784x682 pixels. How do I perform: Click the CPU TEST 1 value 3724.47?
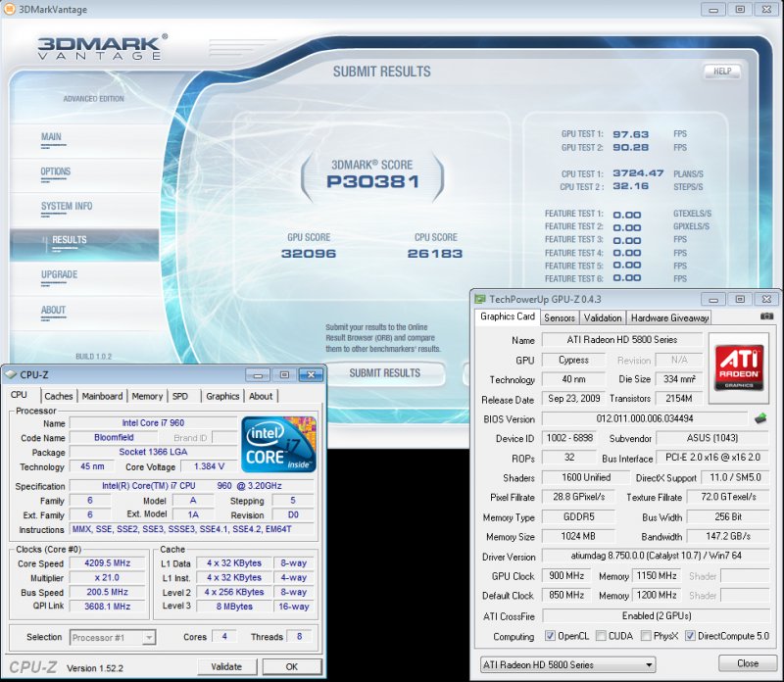pyautogui.click(x=638, y=173)
